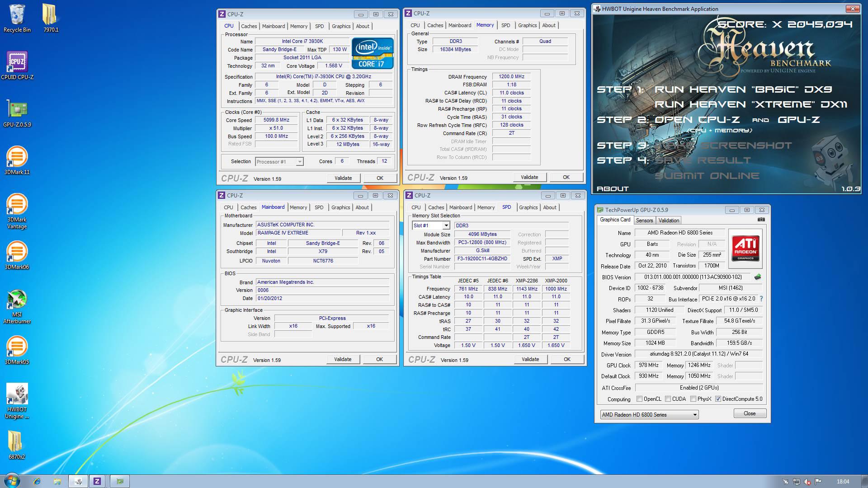
Task: Click OK in CPU-Z SPD window
Action: (567, 359)
